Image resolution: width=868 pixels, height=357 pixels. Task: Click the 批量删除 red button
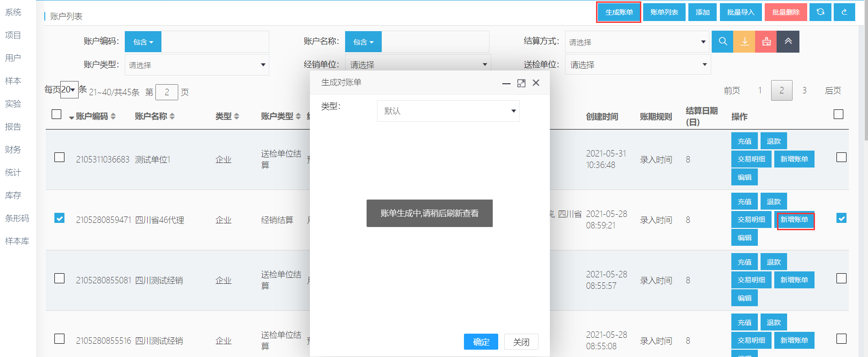tap(786, 12)
